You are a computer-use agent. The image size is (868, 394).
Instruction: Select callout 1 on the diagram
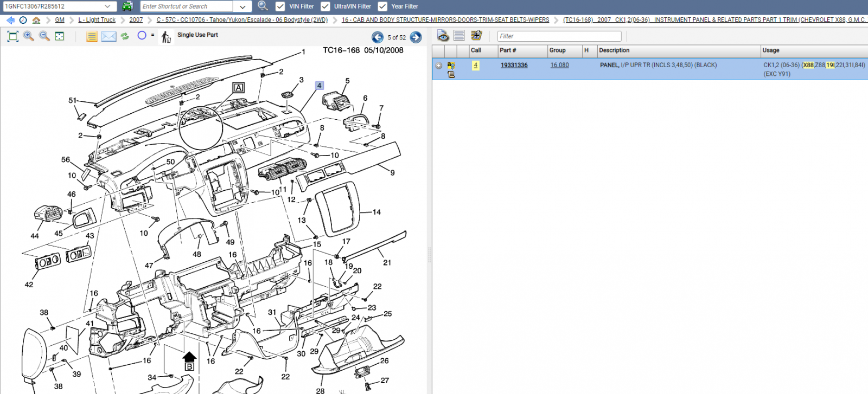click(x=303, y=52)
